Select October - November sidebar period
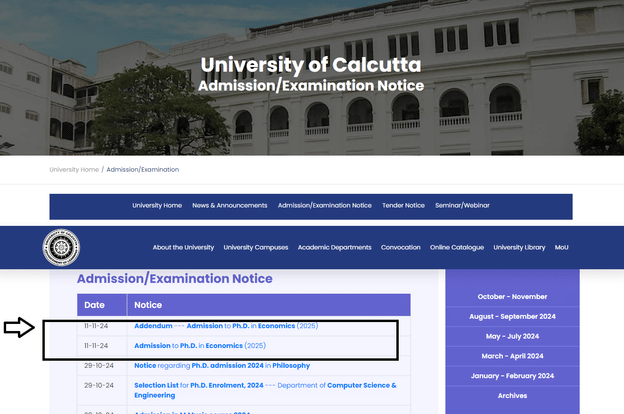Viewport: 624px width, 414px height. pyautogui.click(x=512, y=297)
